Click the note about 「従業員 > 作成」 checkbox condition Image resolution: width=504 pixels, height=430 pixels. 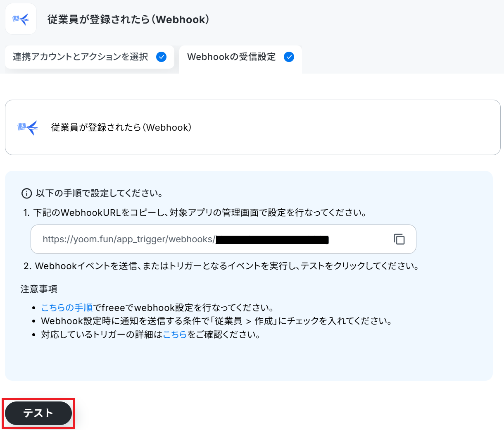[216, 321]
